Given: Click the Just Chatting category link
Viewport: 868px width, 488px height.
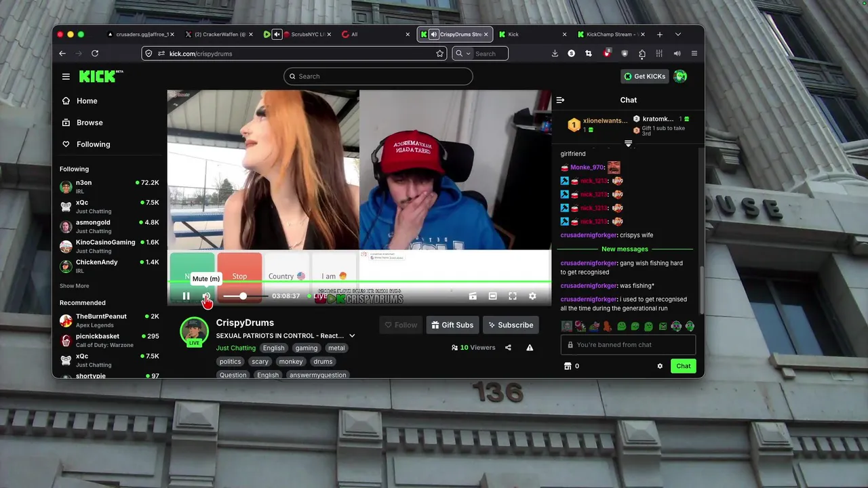Looking at the screenshot, I should [236, 348].
